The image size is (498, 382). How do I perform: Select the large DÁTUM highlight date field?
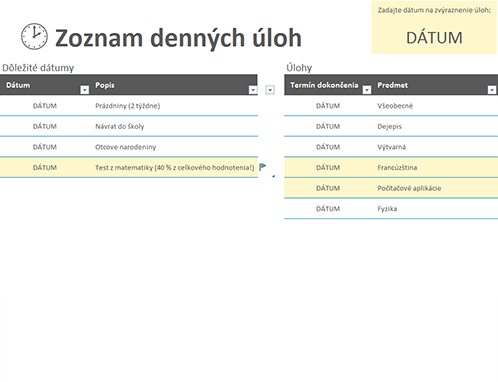tap(434, 38)
